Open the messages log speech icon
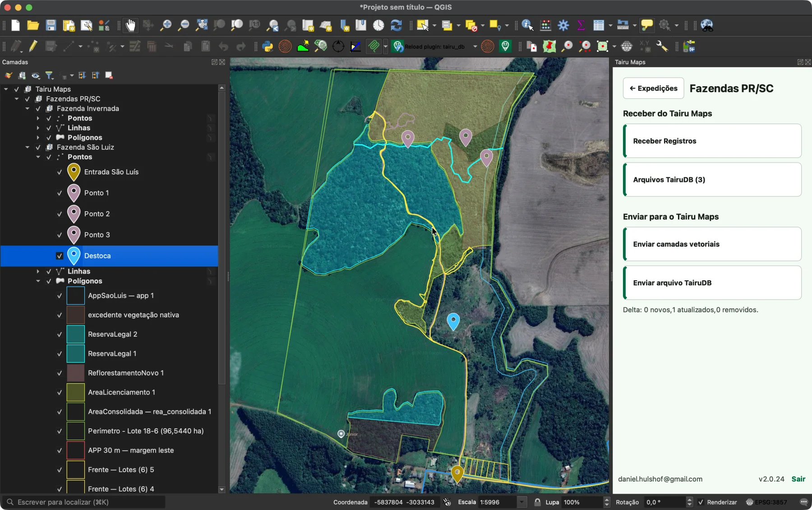 [803, 502]
